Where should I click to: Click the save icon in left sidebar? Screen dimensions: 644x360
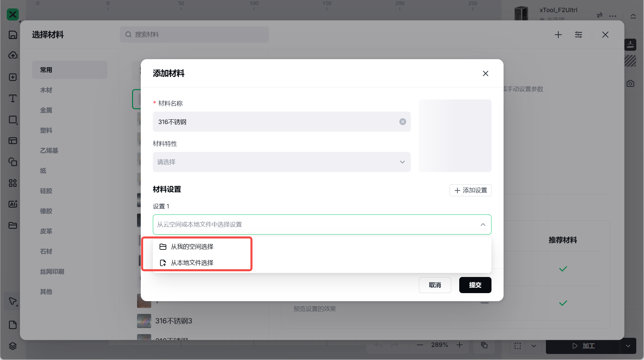pos(13,35)
